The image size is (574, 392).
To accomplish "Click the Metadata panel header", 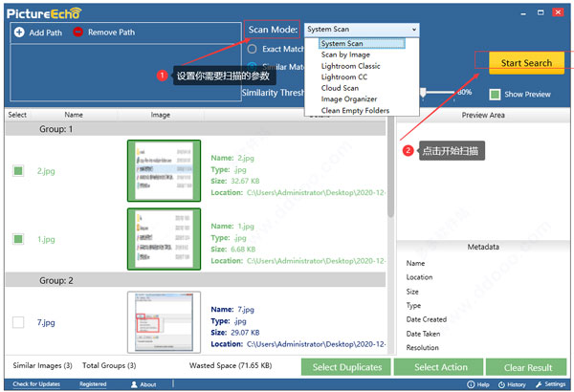I will coord(483,247).
